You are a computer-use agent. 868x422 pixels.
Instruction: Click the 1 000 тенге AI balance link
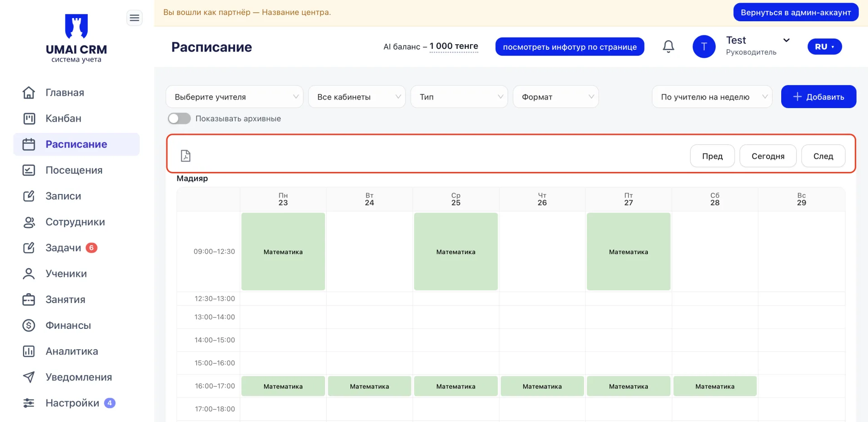point(454,46)
